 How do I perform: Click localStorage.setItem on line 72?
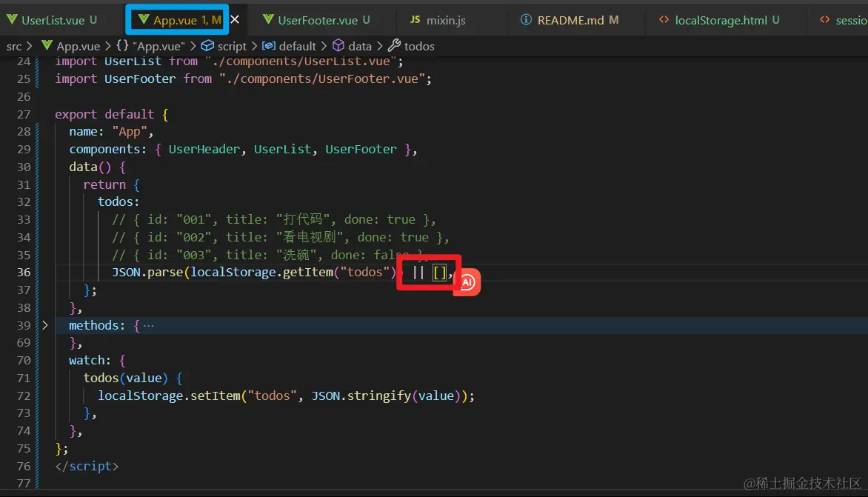pyautogui.click(x=169, y=396)
